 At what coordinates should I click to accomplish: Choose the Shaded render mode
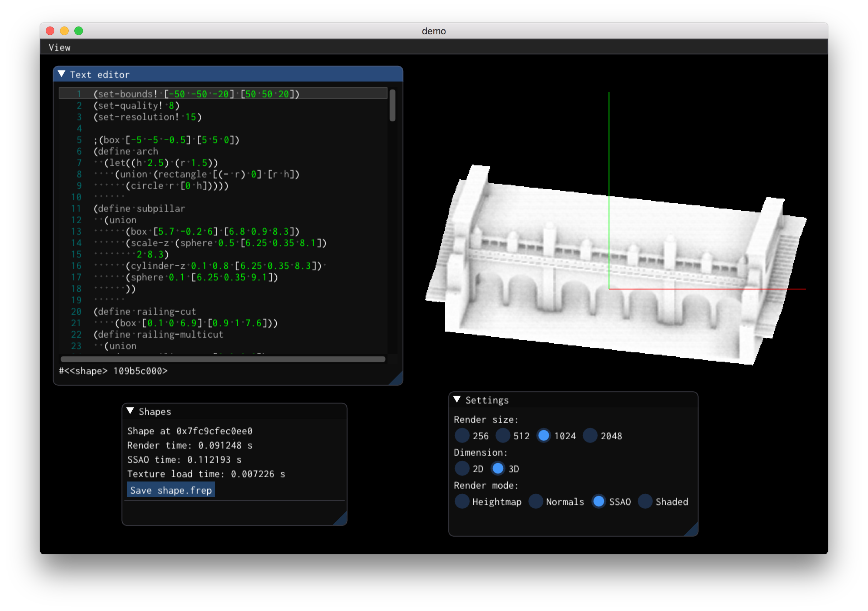645,501
